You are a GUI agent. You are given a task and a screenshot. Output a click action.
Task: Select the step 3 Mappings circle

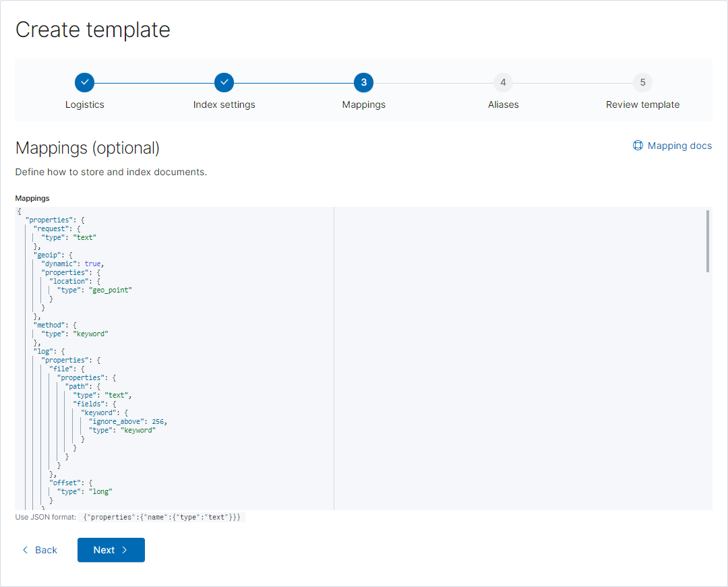tap(363, 83)
